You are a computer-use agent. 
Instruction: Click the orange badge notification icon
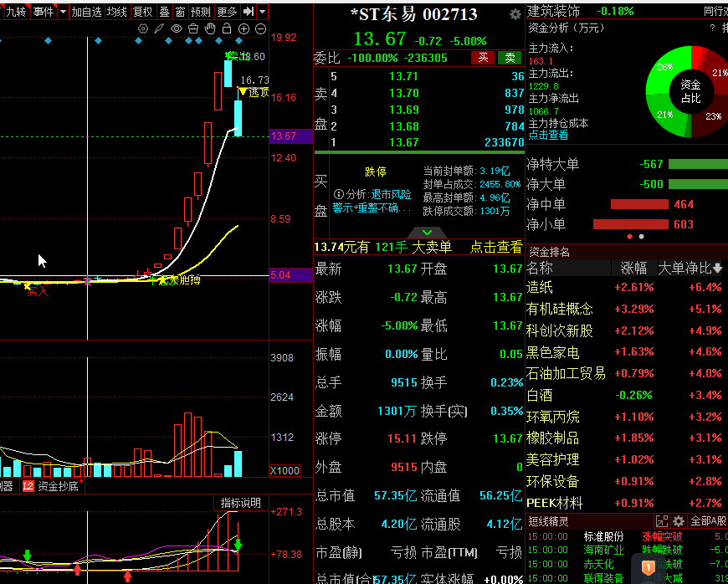(649, 567)
